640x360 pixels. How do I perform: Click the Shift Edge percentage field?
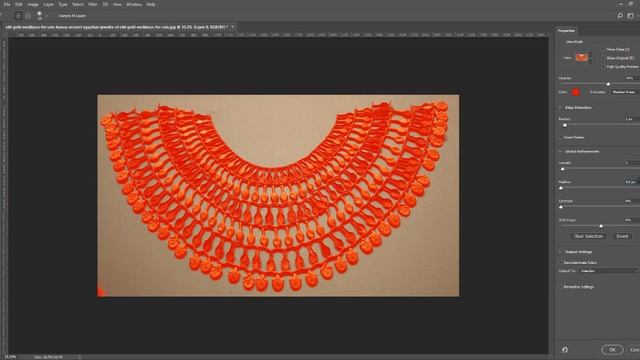[x=631, y=220]
